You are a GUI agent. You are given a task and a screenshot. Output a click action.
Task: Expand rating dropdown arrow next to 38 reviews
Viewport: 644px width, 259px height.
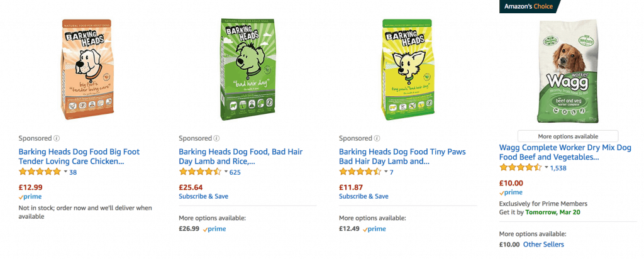[65, 172]
